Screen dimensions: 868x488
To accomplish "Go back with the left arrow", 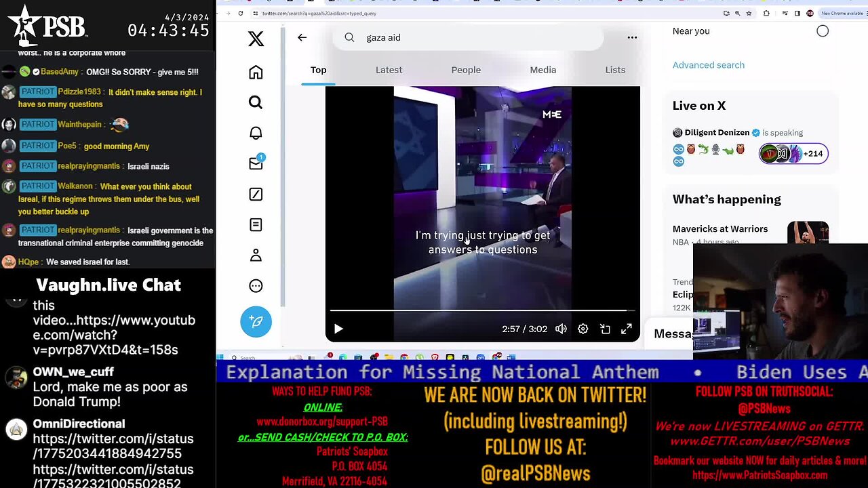I will click(x=302, y=37).
